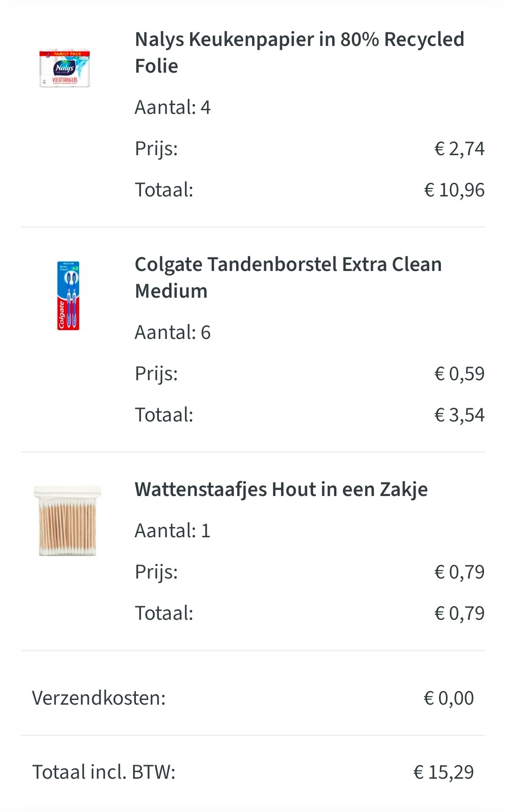Open Wattenstaafjes Hout in een Zakje
The height and width of the screenshot is (812, 506).
point(281,489)
